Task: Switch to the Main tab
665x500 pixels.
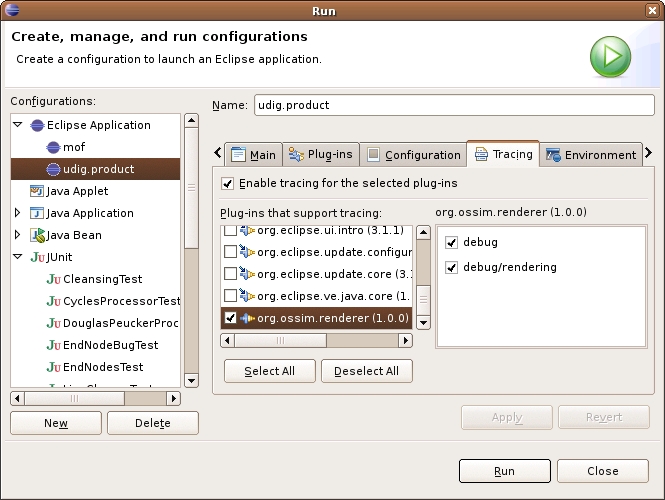Action: pos(254,155)
